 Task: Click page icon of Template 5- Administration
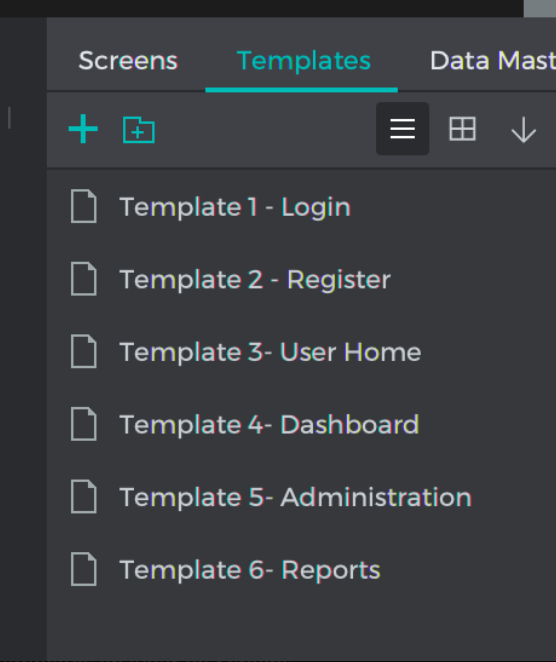click(84, 496)
